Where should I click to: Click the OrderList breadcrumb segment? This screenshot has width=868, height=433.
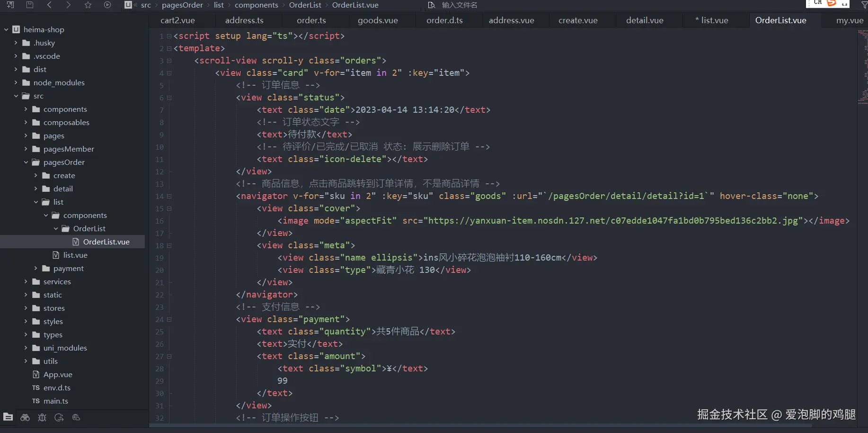point(305,5)
